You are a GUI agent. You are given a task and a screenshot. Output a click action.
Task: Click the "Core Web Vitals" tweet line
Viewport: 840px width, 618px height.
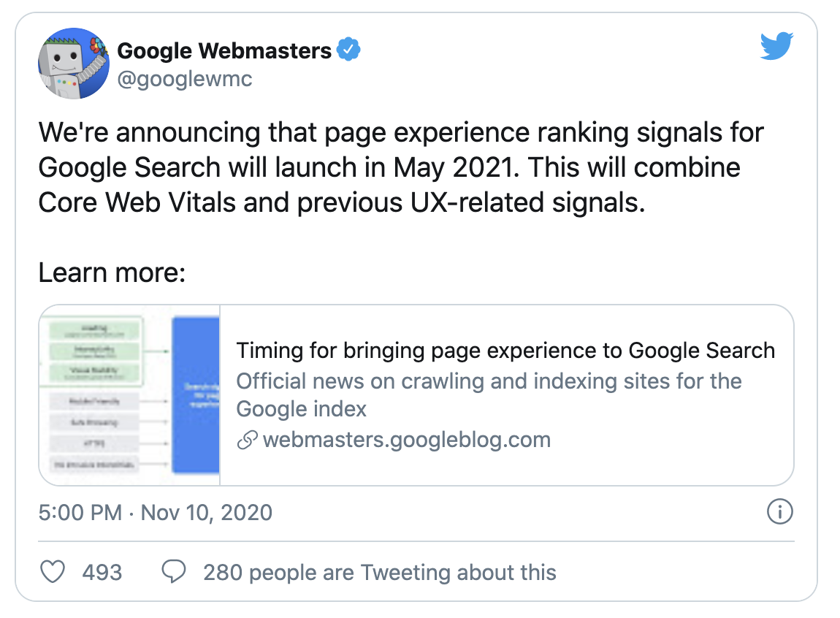341,202
